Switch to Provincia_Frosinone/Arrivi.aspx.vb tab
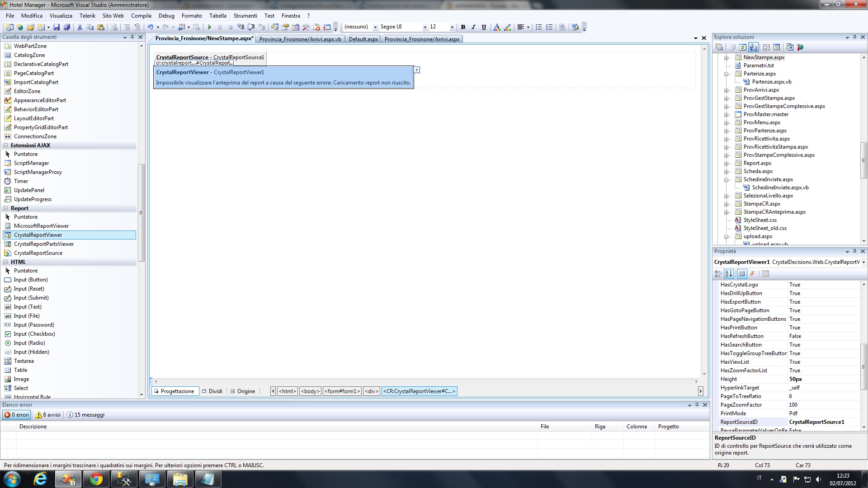Viewport: 868px width, 488px height. tap(300, 39)
